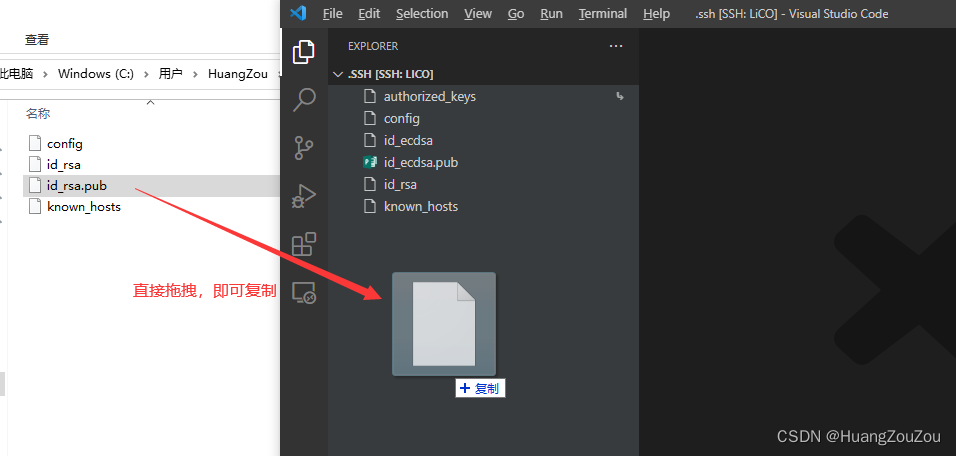Click HuangZou in the address breadcrumb
The image size is (956, 456).
click(x=238, y=74)
